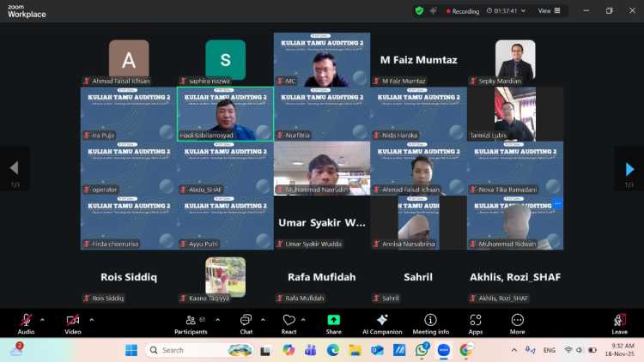The height and width of the screenshot is (362, 644).
Task: Open WhatsApp from the Windows taskbar
Action: 422,350
